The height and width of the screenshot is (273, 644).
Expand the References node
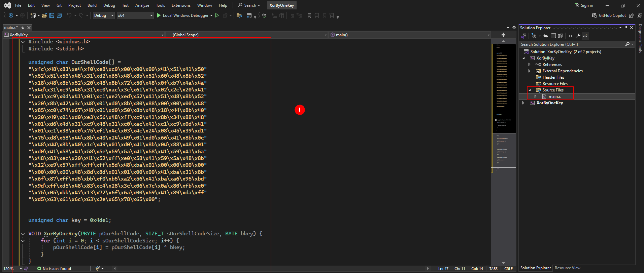tap(529, 65)
